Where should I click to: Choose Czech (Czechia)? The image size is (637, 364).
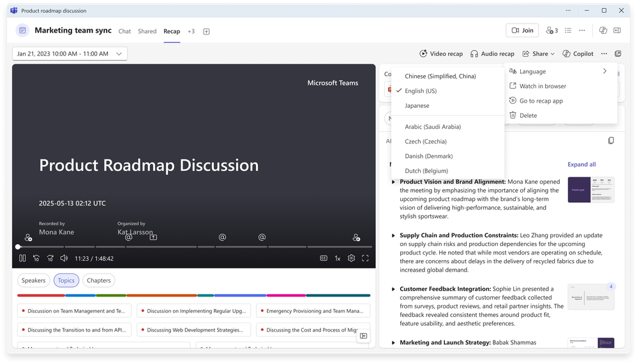[x=447, y=142]
